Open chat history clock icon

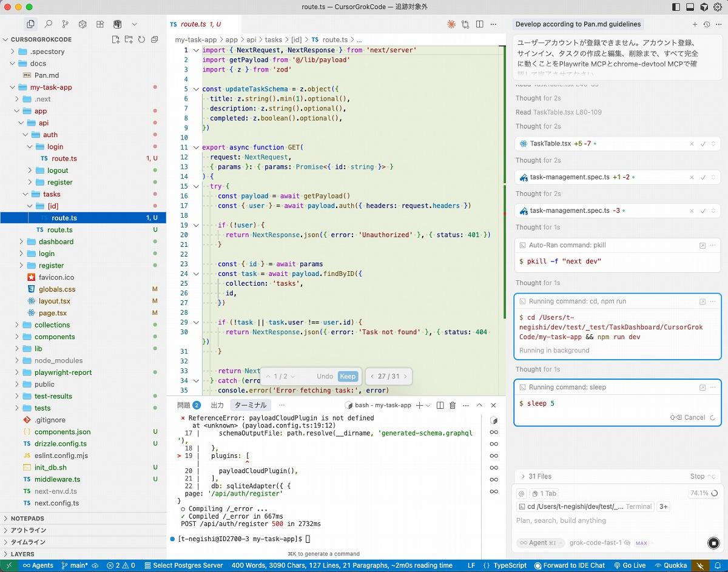[706, 24]
